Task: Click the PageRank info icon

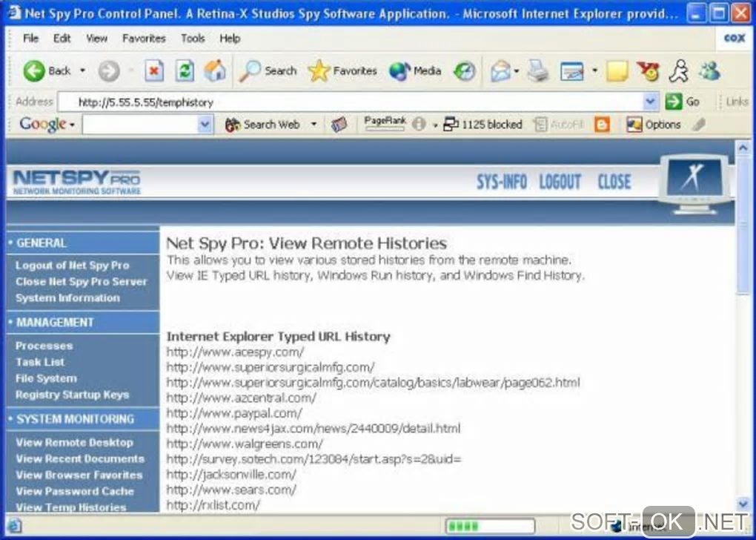Action: 419,125
